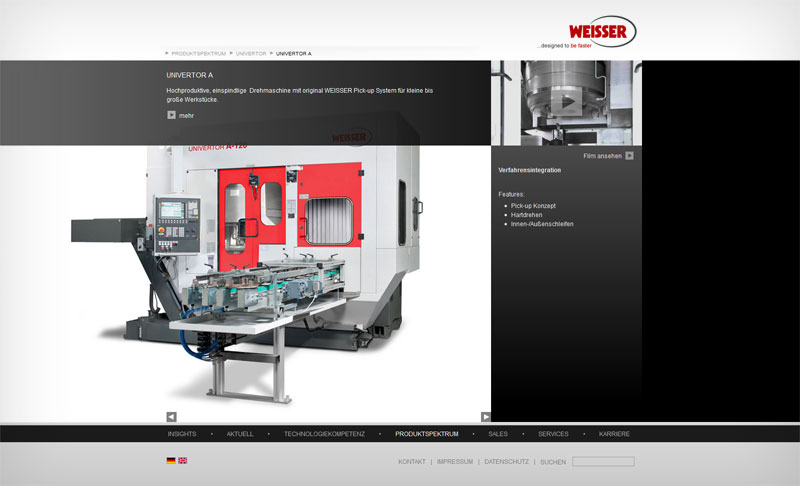
Task: Open the SALES menu item
Action: [x=498, y=434]
